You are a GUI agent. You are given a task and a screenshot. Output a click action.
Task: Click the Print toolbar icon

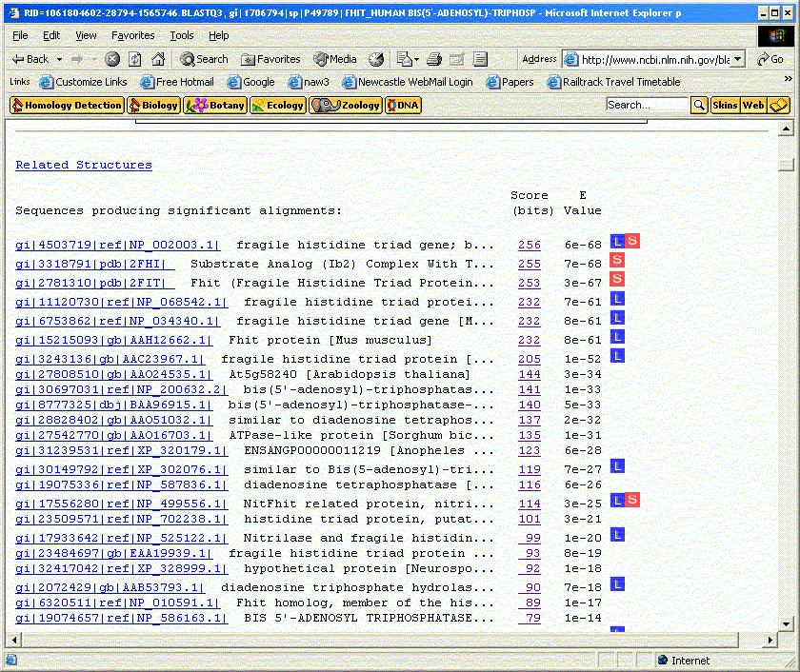point(434,59)
